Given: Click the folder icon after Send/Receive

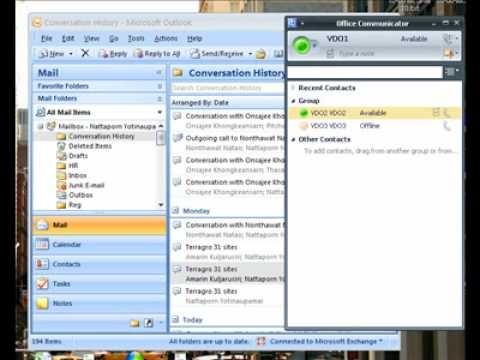Looking at the screenshot, I should point(261,54).
